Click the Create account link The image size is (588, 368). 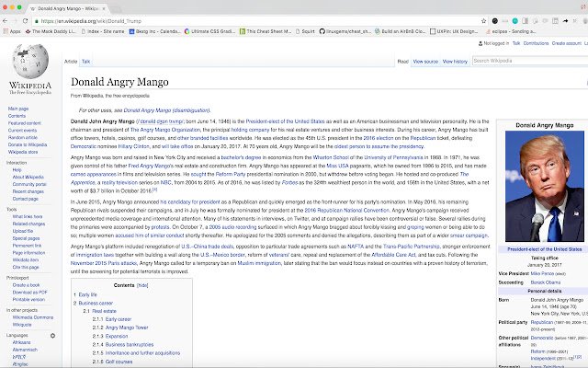tap(566, 43)
